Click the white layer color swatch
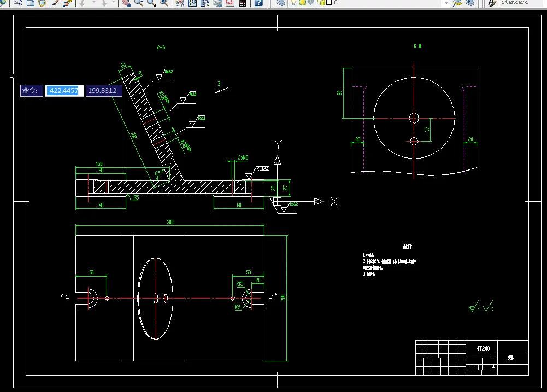This screenshot has height=392, width=547. [329, 2]
